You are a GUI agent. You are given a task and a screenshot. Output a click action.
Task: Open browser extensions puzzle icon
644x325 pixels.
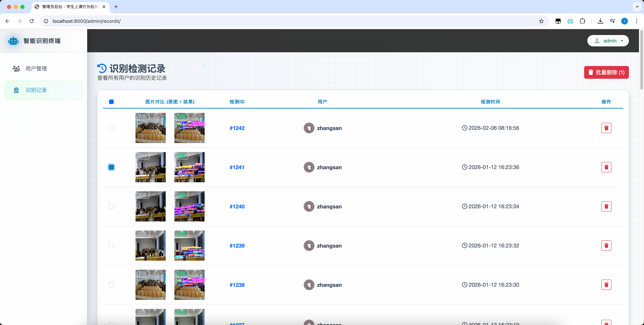coord(582,21)
